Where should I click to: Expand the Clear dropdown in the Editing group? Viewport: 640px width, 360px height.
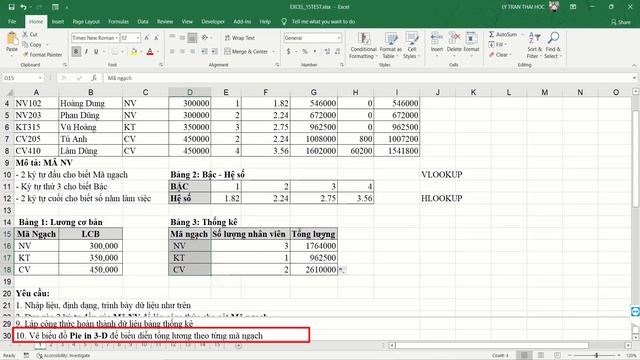(x=510, y=54)
